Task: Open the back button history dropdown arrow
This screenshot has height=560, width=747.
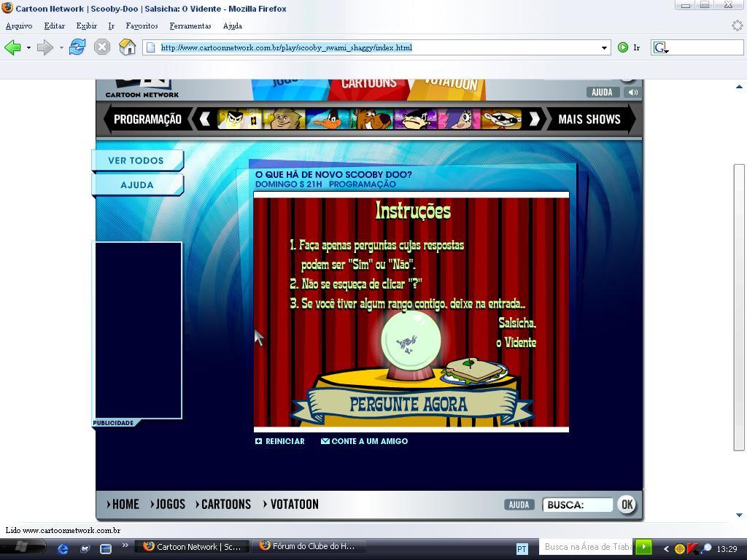Action: pos(28,47)
